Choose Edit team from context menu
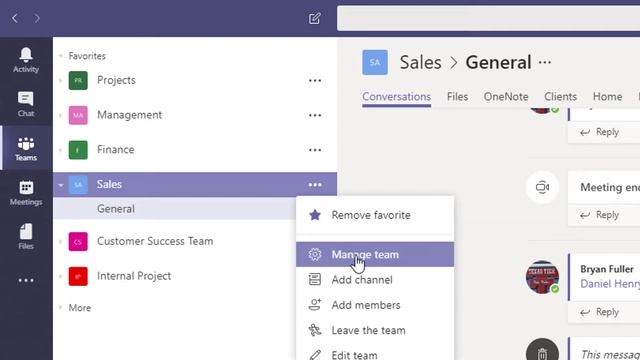640x360 pixels. point(375,353)
